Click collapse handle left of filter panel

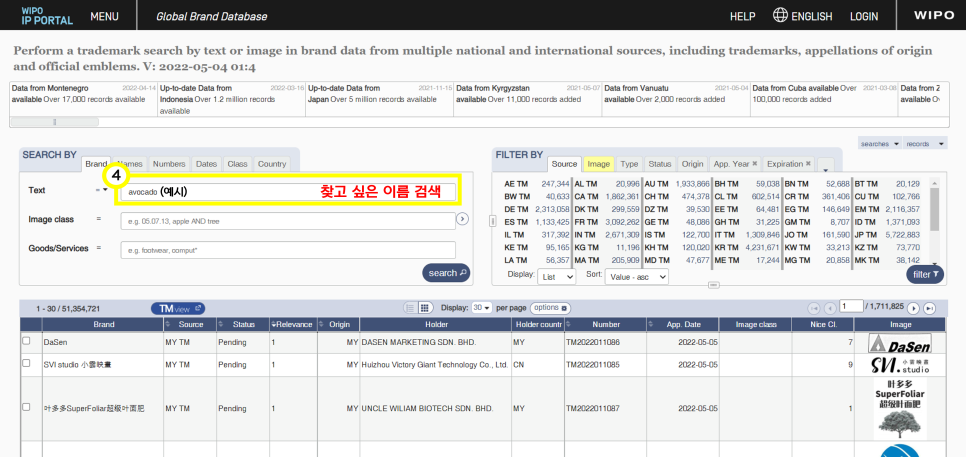pos(492,220)
